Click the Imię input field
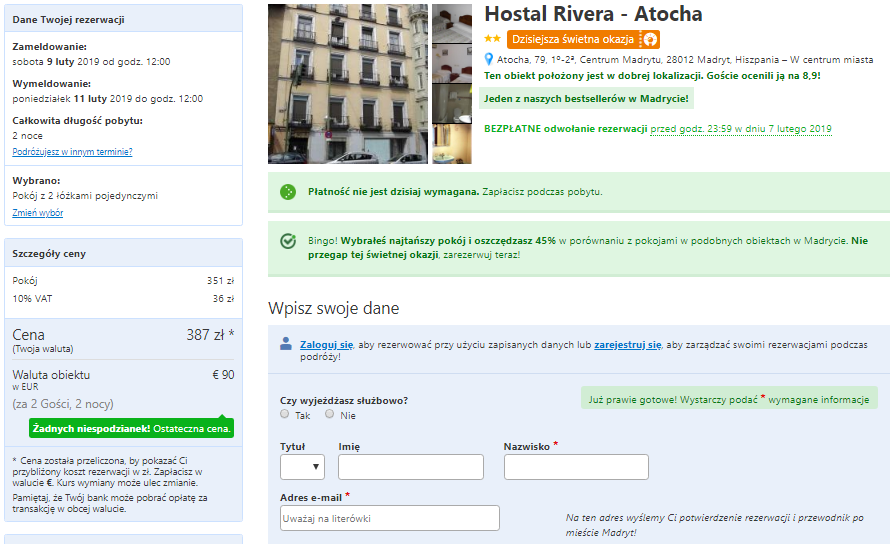Image resolution: width=894 pixels, height=544 pixels. (x=411, y=467)
